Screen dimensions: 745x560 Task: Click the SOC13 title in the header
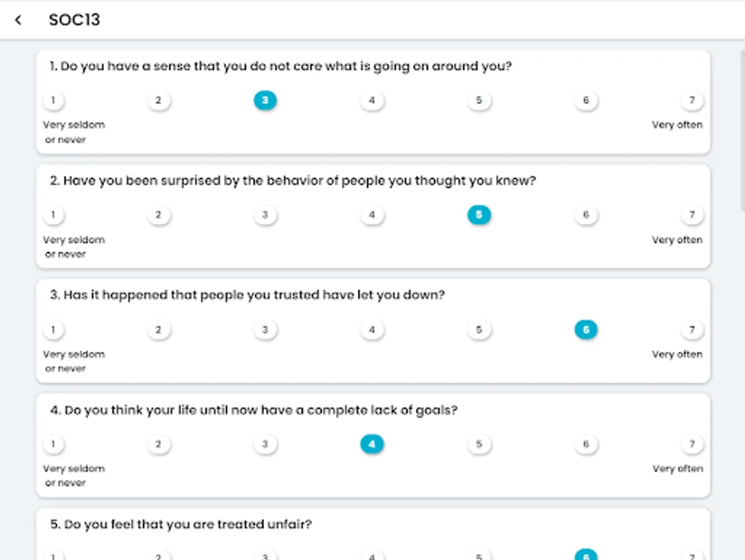pos(74,19)
